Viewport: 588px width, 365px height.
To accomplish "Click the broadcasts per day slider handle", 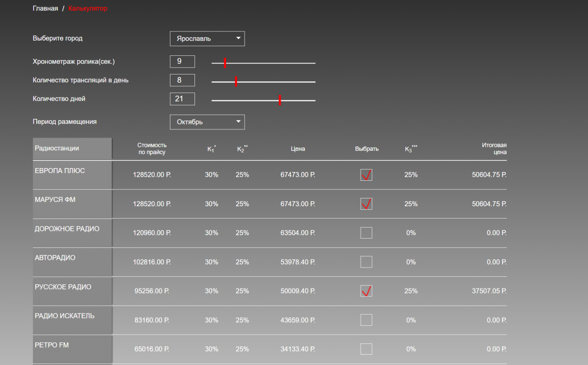I will pos(236,81).
